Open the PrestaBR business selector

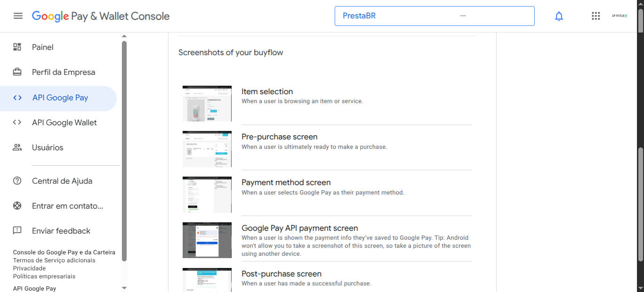(434, 16)
